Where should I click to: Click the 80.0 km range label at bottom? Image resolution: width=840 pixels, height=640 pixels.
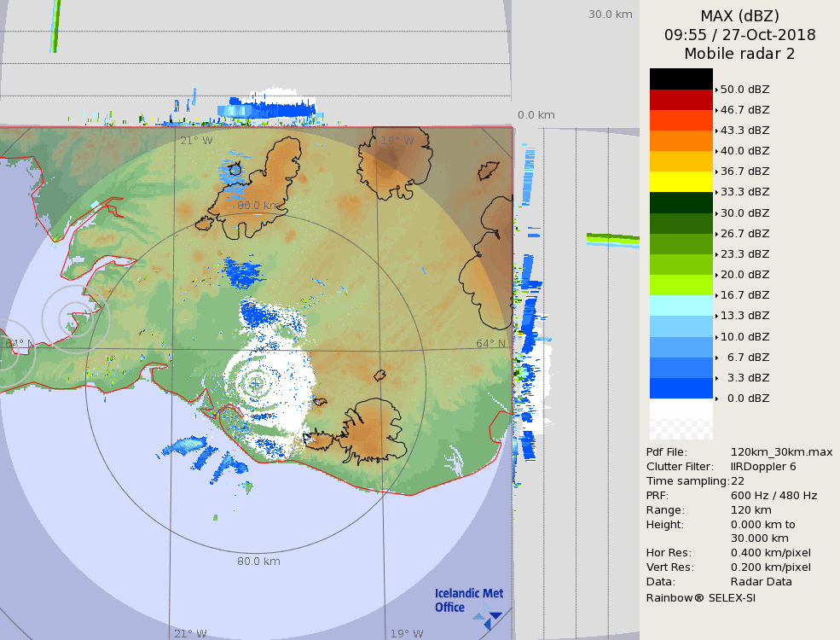click(x=258, y=561)
